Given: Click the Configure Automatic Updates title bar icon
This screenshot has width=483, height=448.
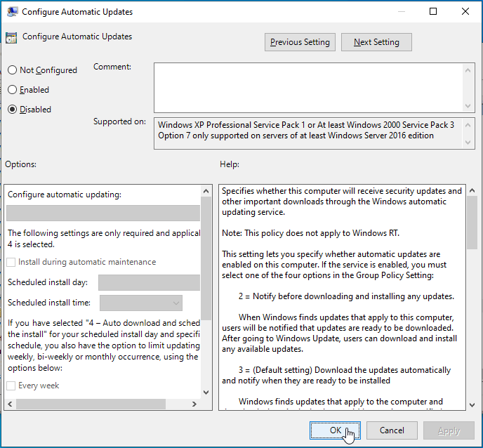Looking at the screenshot, I should click(12, 12).
